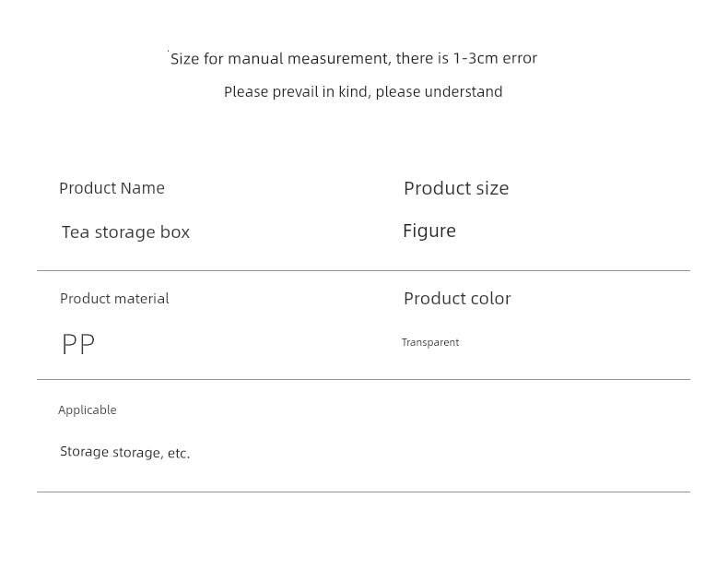Select the 'Transparent' color value
This screenshot has height=581, width=728.
[x=430, y=342]
